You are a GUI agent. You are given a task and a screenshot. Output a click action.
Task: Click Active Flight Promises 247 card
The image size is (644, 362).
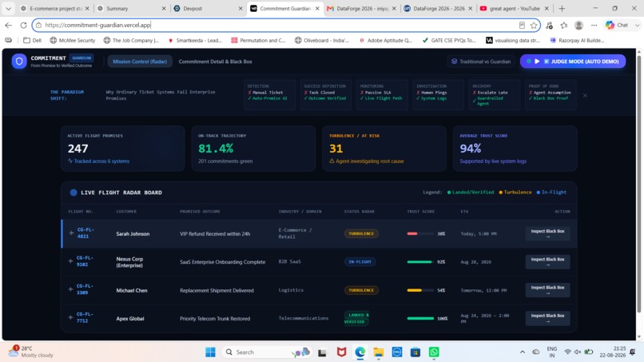tap(122, 149)
